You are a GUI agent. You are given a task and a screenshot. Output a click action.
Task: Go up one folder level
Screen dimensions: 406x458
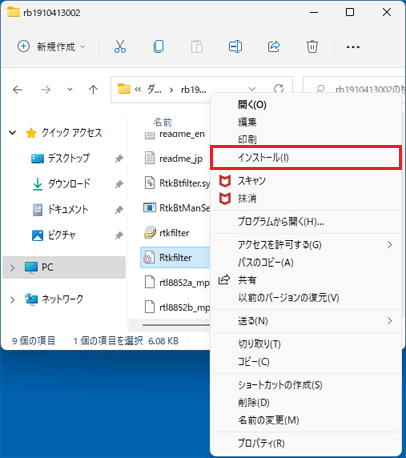(x=93, y=89)
